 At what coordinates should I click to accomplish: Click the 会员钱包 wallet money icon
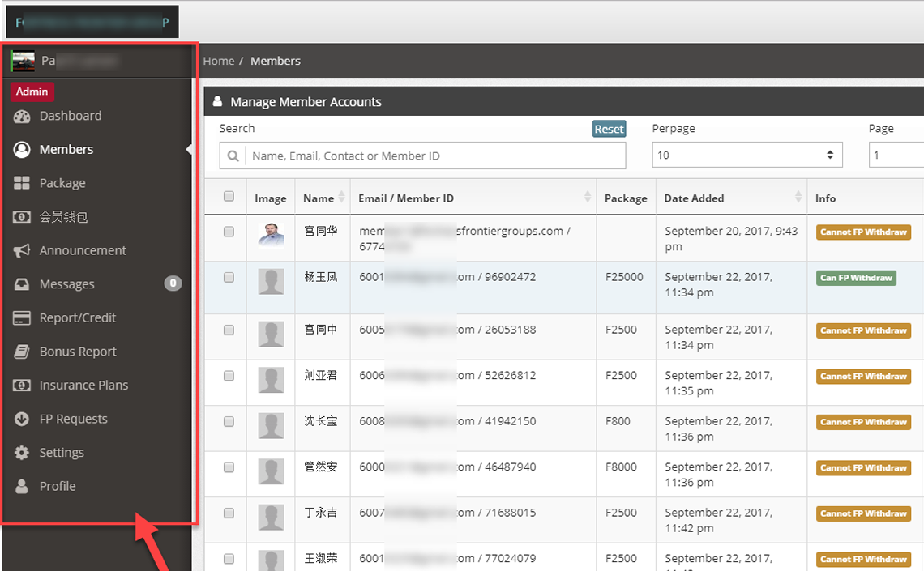[22, 217]
